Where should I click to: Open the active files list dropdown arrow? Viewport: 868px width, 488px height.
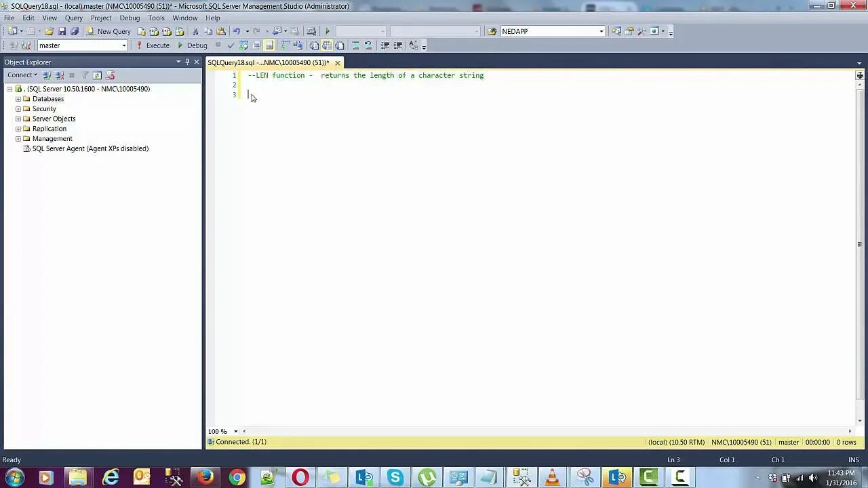coord(859,63)
